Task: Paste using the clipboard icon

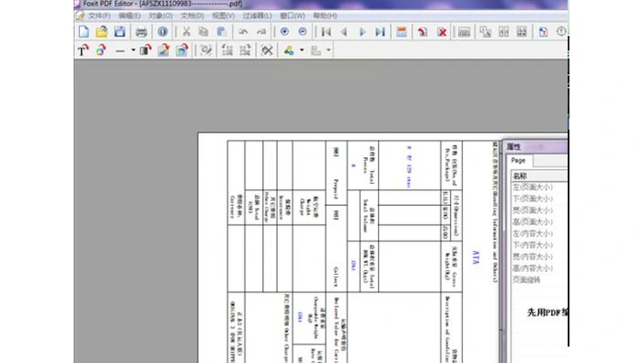Action: click(222, 31)
